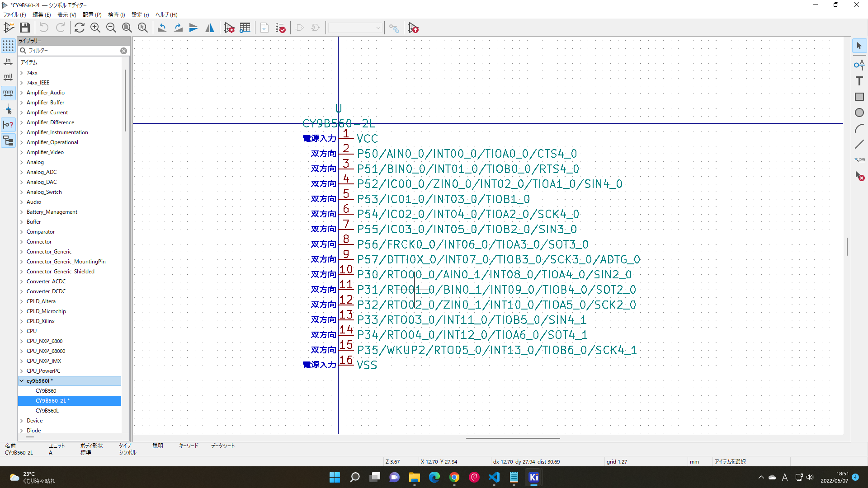The image size is (868, 488).
Task: Click the Zoom in magnifier icon
Action: point(95,28)
